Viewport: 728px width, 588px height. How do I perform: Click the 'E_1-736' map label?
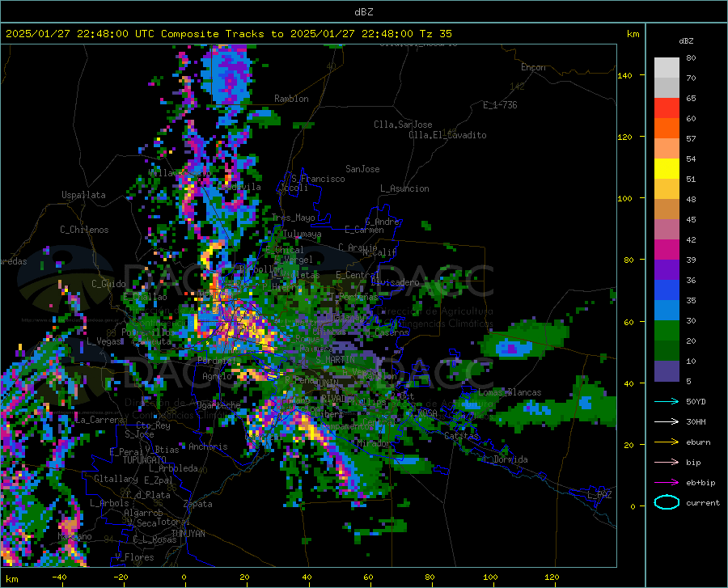(500, 105)
